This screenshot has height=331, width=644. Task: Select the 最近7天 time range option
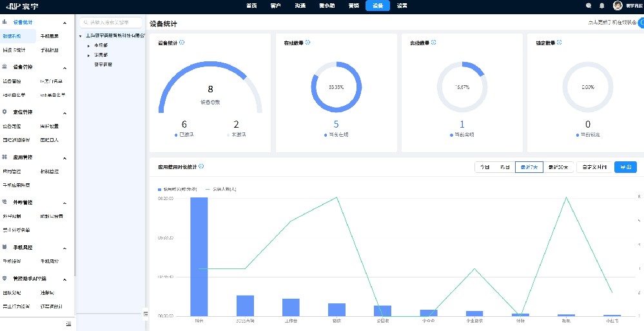click(529, 167)
